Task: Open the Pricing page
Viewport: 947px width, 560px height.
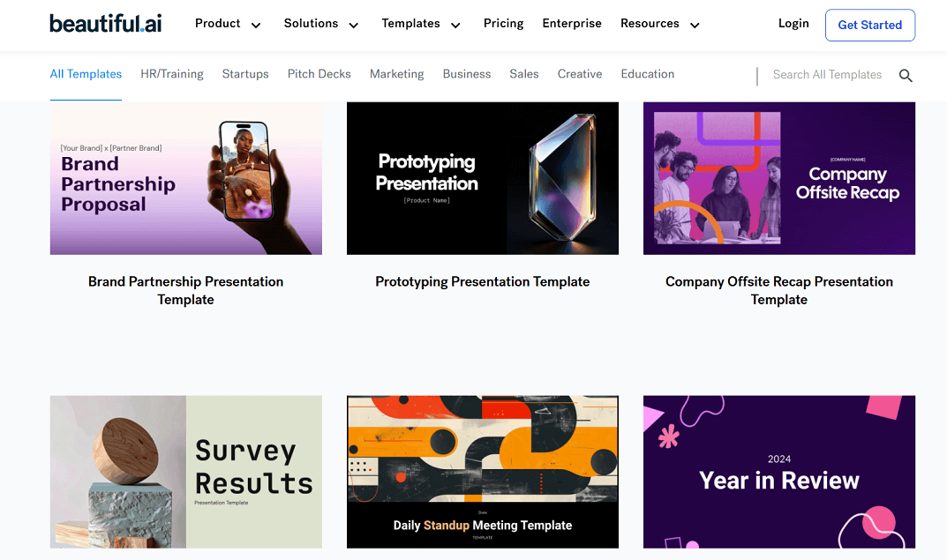Action: tap(503, 24)
